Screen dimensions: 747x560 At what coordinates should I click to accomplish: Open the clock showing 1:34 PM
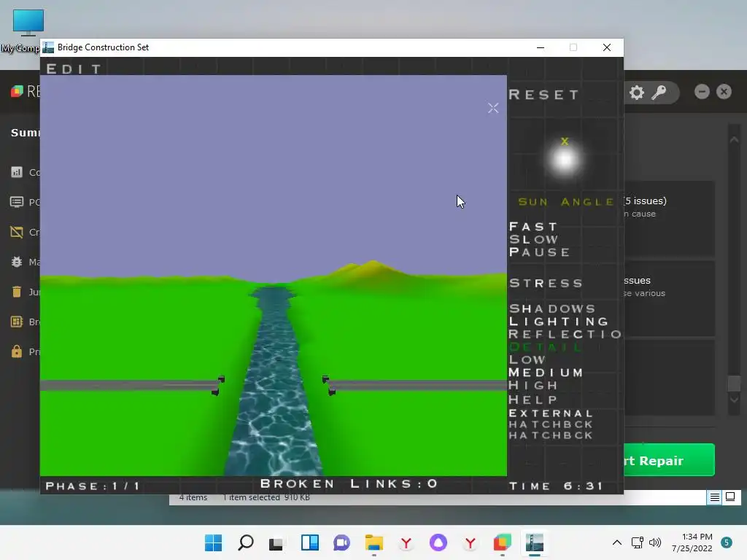tap(692, 542)
